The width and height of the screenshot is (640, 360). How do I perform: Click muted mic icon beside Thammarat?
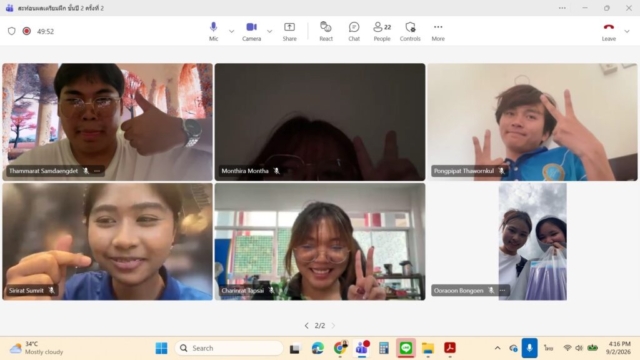pyautogui.click(x=86, y=171)
